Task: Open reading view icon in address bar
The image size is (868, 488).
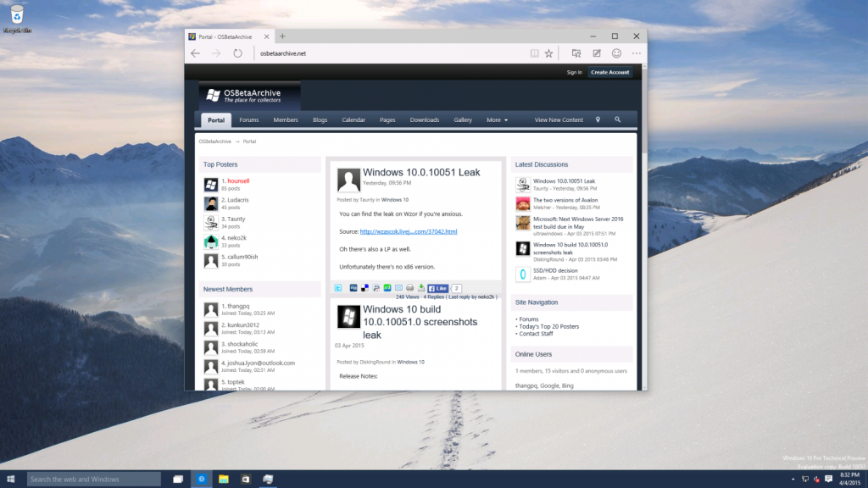Action: point(534,53)
